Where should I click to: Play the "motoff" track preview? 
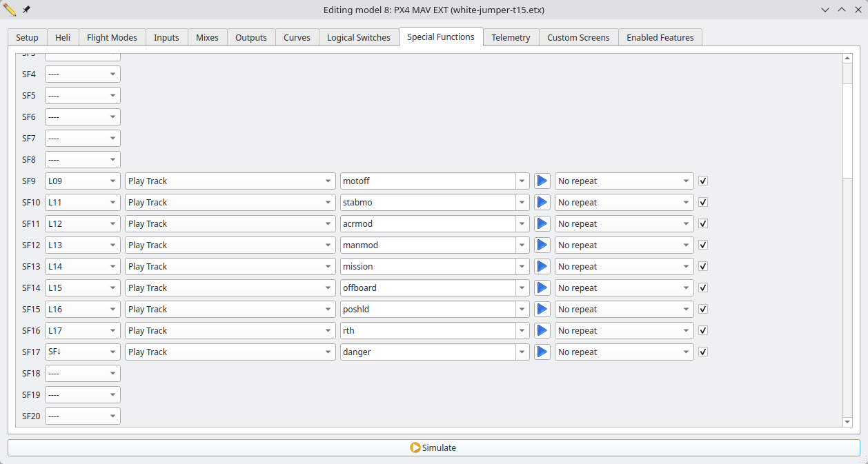point(542,181)
